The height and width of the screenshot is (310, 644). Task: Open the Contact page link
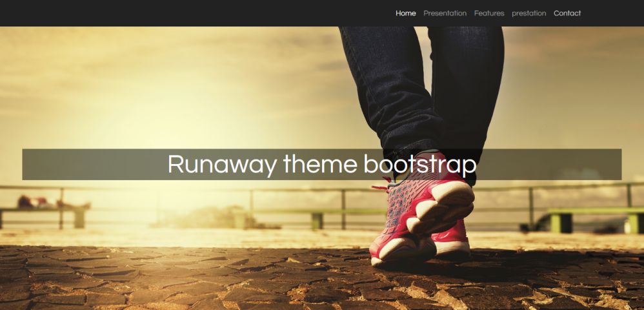[567, 13]
